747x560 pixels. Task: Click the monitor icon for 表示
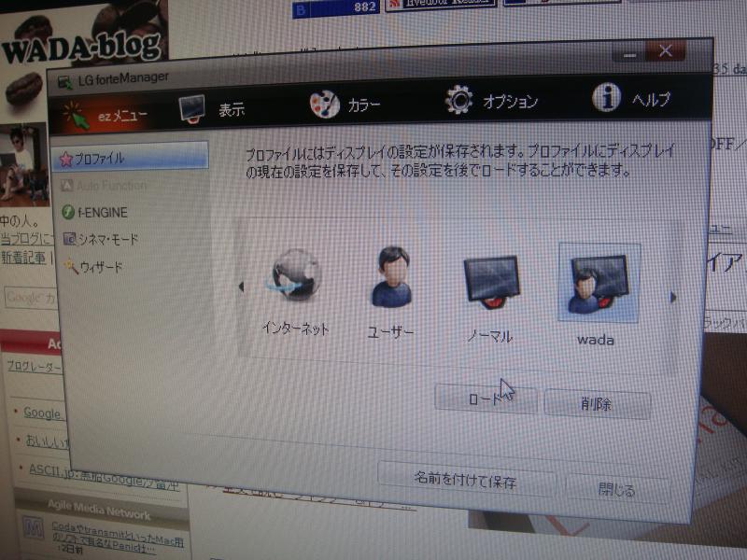tap(190, 106)
